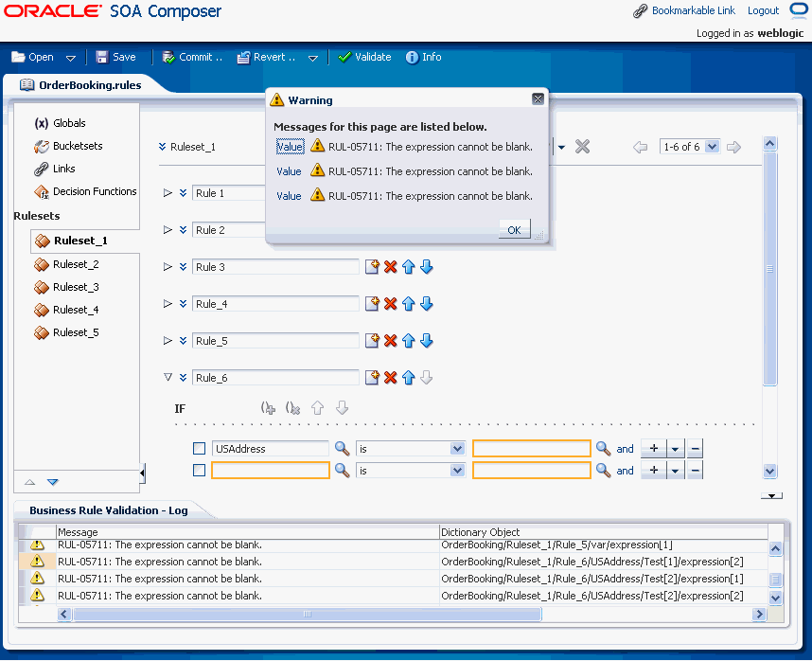Expand Rule_4 disclosure triangle
Viewport: 812px width, 661px height.
click(168, 304)
